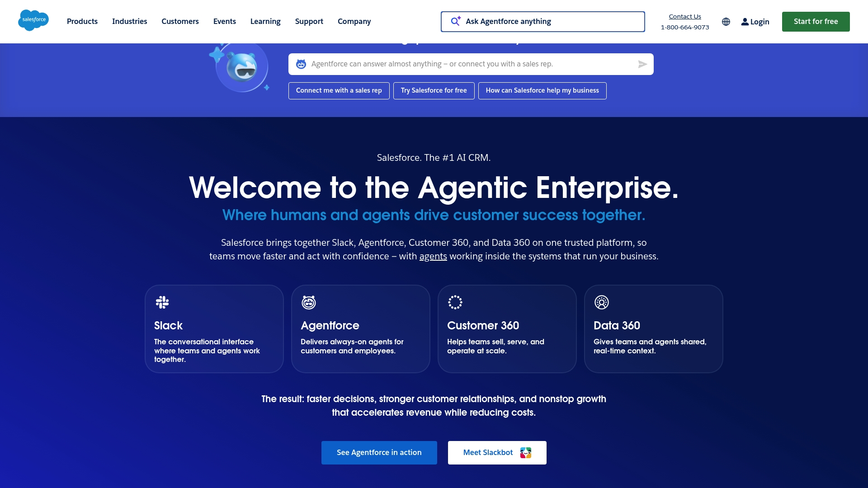The width and height of the screenshot is (868, 488).
Task: Click 'Salesforce. The #1 AI CRM.' text
Action: coord(434,158)
